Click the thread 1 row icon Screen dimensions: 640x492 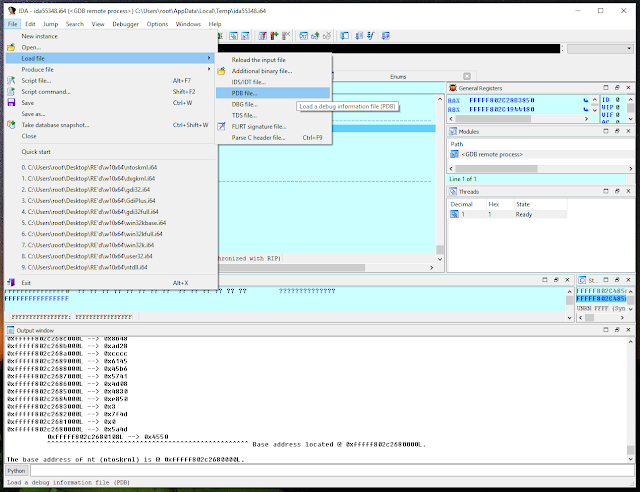tap(454, 214)
